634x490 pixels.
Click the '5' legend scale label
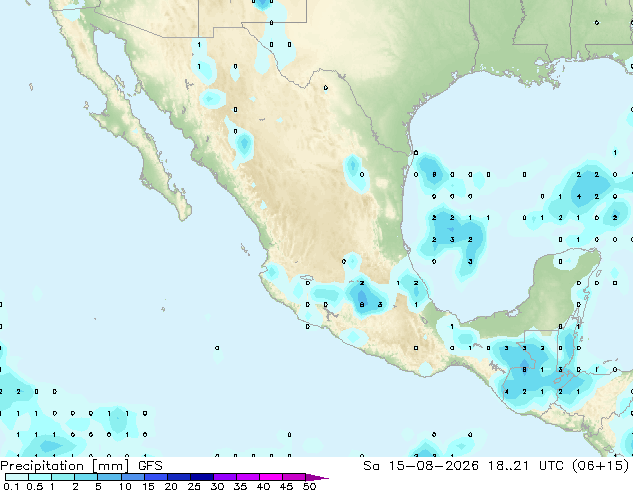coord(98,486)
